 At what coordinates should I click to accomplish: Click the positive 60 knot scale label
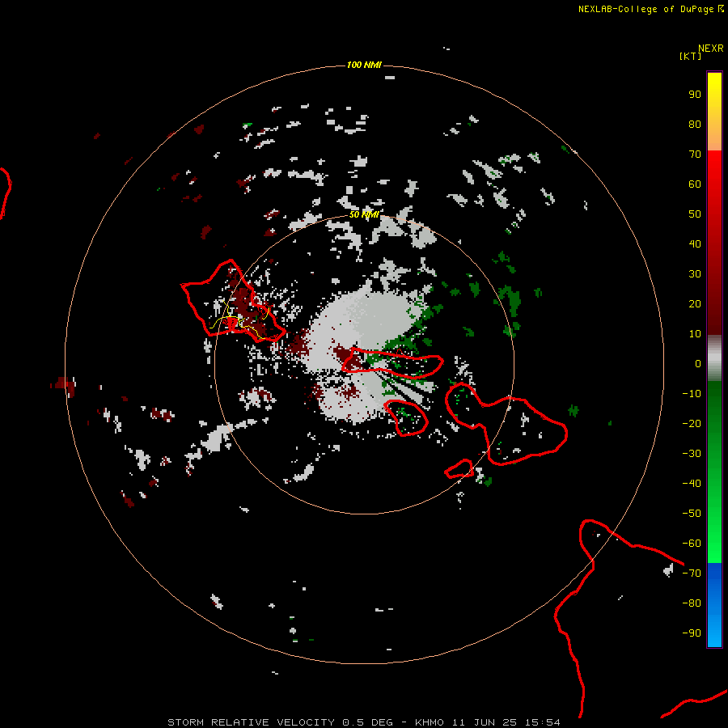tap(695, 184)
